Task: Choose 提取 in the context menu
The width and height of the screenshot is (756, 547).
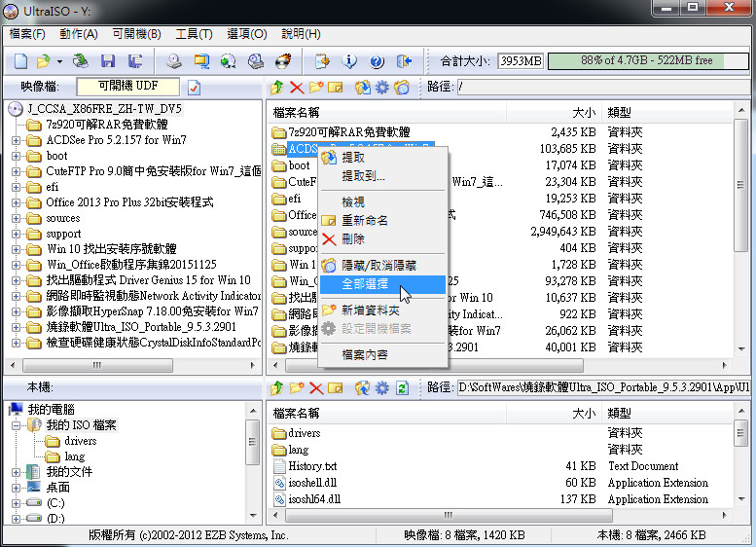Action: pyautogui.click(x=381, y=158)
